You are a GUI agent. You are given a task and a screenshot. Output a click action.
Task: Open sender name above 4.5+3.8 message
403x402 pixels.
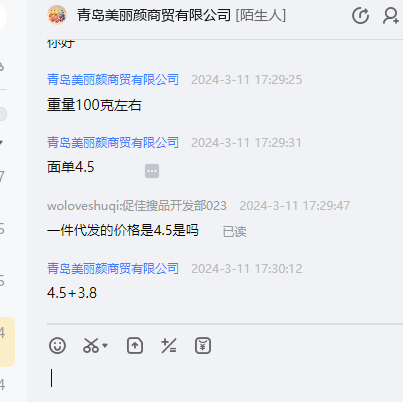[x=113, y=269]
